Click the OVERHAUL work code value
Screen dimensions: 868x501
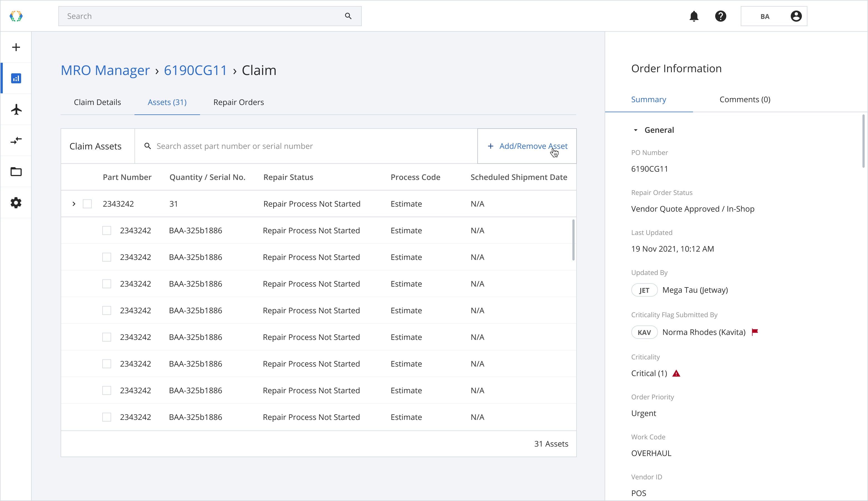click(651, 453)
